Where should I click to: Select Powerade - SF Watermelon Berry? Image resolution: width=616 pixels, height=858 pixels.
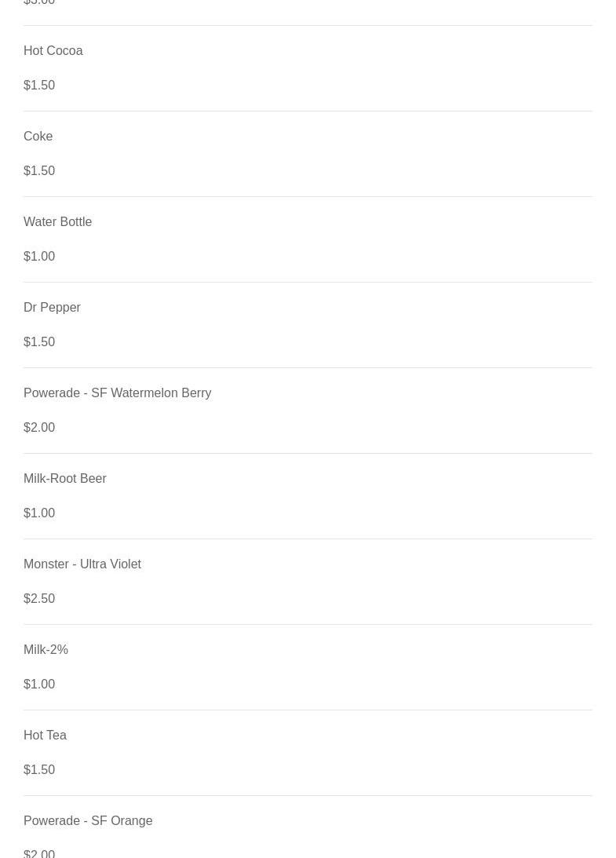coord(117,393)
